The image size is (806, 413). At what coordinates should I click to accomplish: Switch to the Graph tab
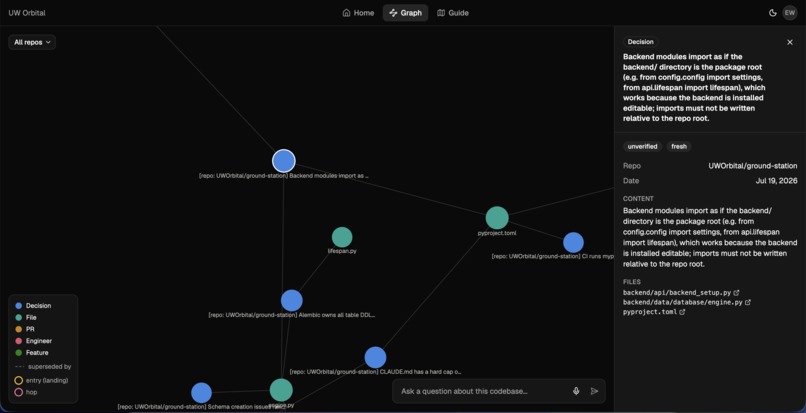click(405, 13)
